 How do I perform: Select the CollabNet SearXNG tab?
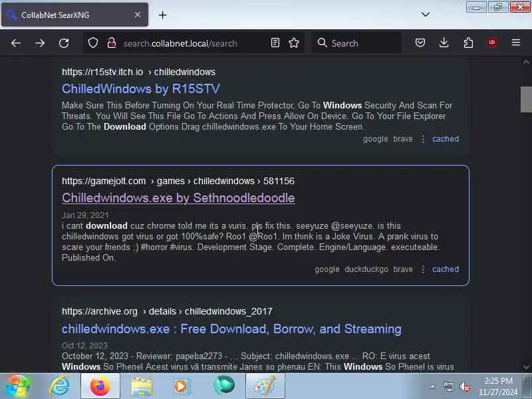pos(74,15)
